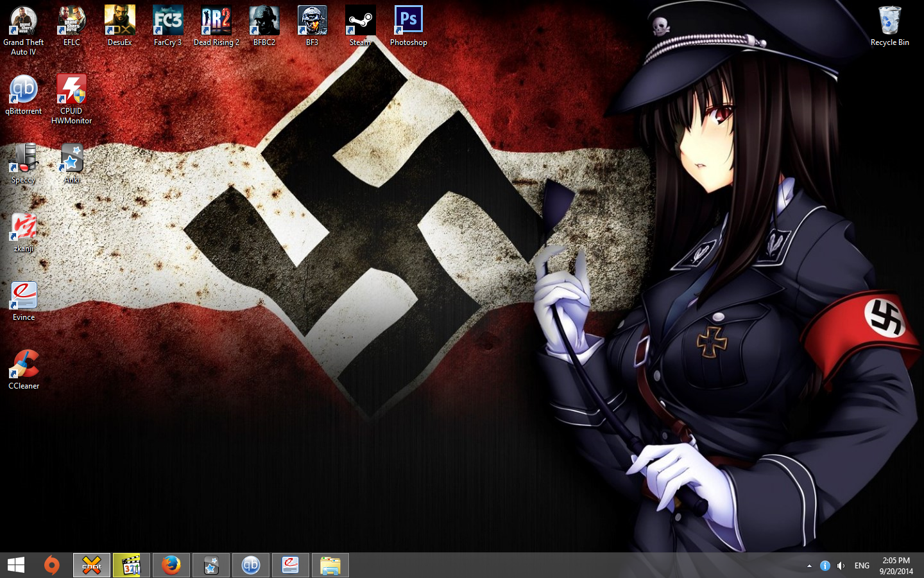Switch to Firefox in the taskbar
This screenshot has width=924, height=578.
point(171,565)
